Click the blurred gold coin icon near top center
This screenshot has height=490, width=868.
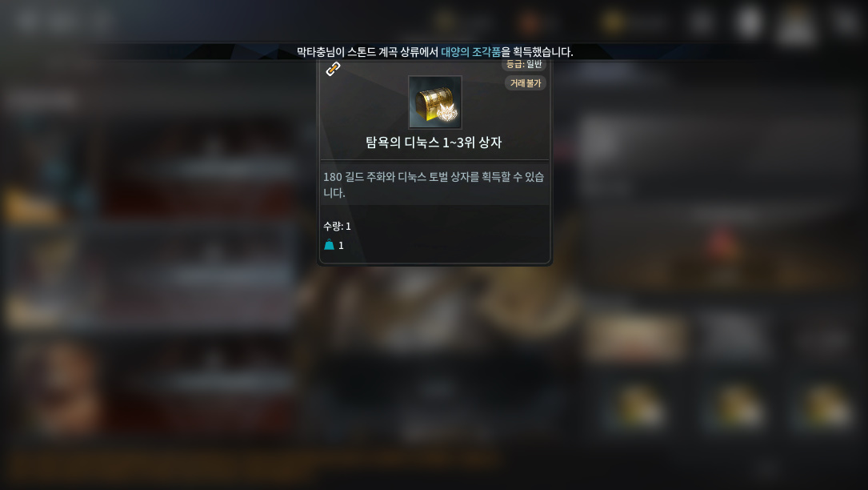point(444,22)
